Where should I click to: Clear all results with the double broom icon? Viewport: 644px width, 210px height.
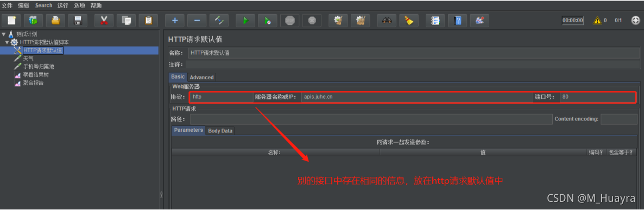click(361, 21)
